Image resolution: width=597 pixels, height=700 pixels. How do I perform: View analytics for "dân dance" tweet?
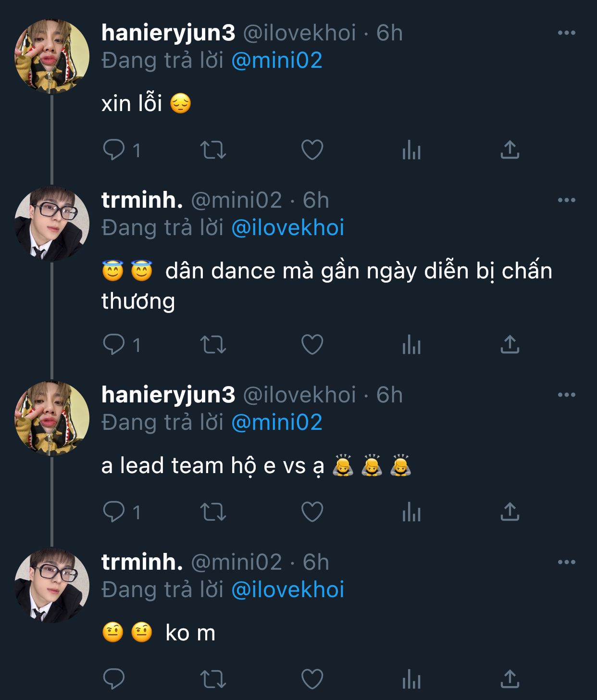411,345
